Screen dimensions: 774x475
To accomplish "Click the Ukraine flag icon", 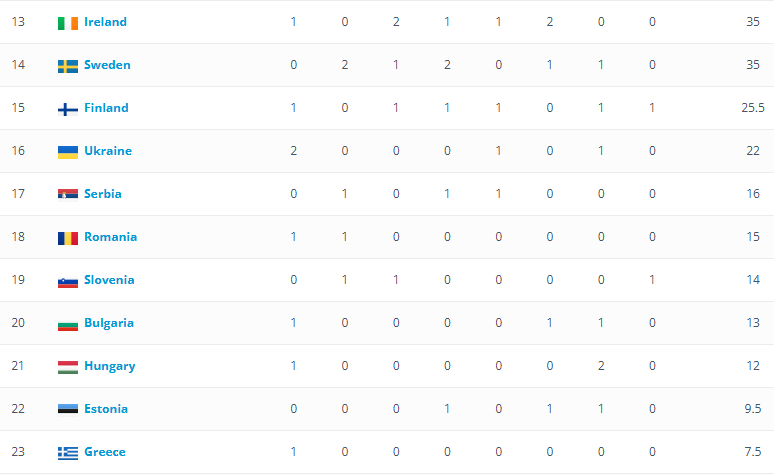I will [68, 152].
